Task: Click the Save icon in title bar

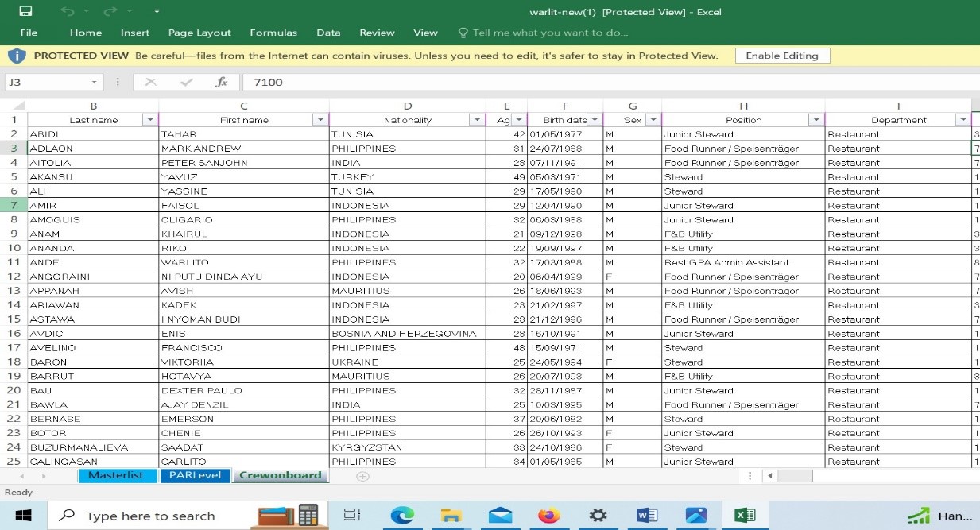Action: coord(25,12)
